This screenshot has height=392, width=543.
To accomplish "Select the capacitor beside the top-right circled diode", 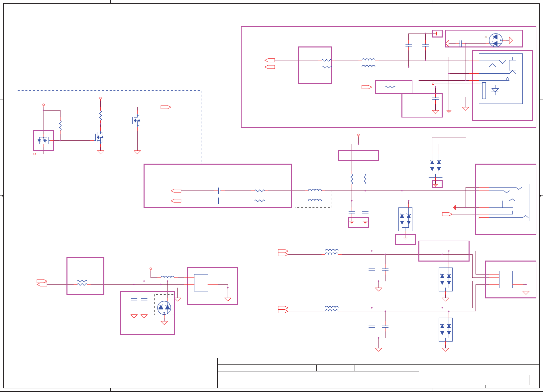I will [x=461, y=43].
